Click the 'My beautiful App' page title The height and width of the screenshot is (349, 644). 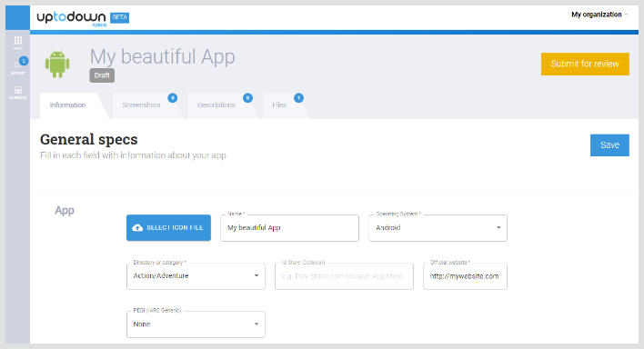162,56
